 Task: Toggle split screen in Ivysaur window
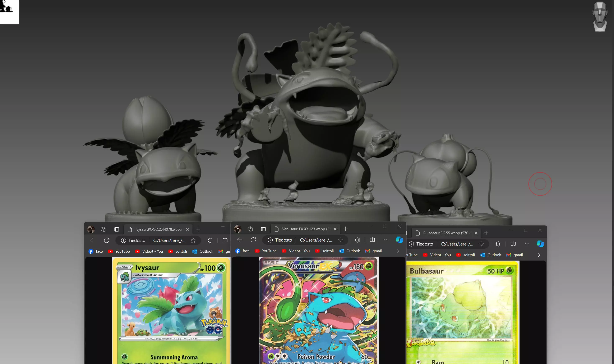point(225,241)
